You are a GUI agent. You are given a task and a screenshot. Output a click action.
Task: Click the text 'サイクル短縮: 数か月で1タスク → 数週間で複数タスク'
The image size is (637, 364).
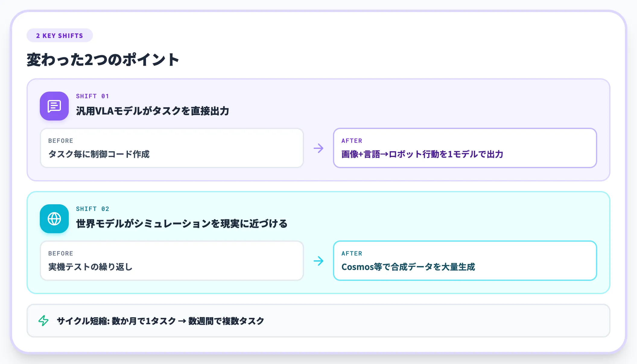(160, 321)
